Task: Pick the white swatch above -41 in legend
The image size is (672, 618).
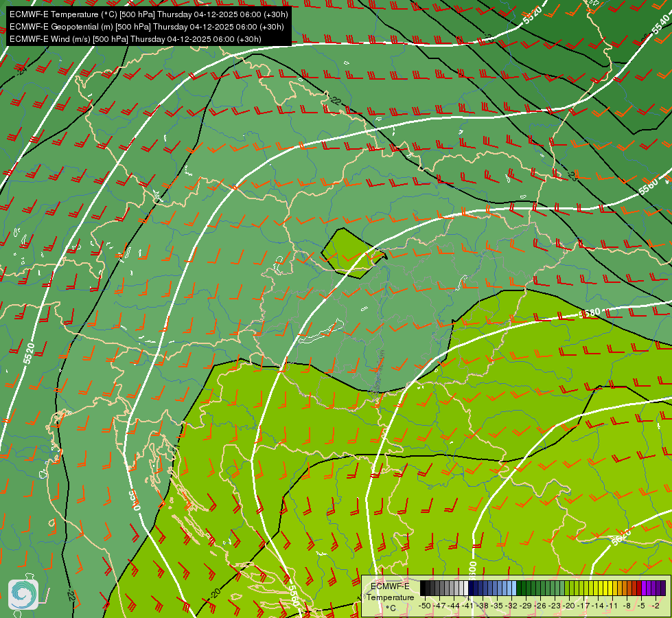Action: [x=466, y=588]
